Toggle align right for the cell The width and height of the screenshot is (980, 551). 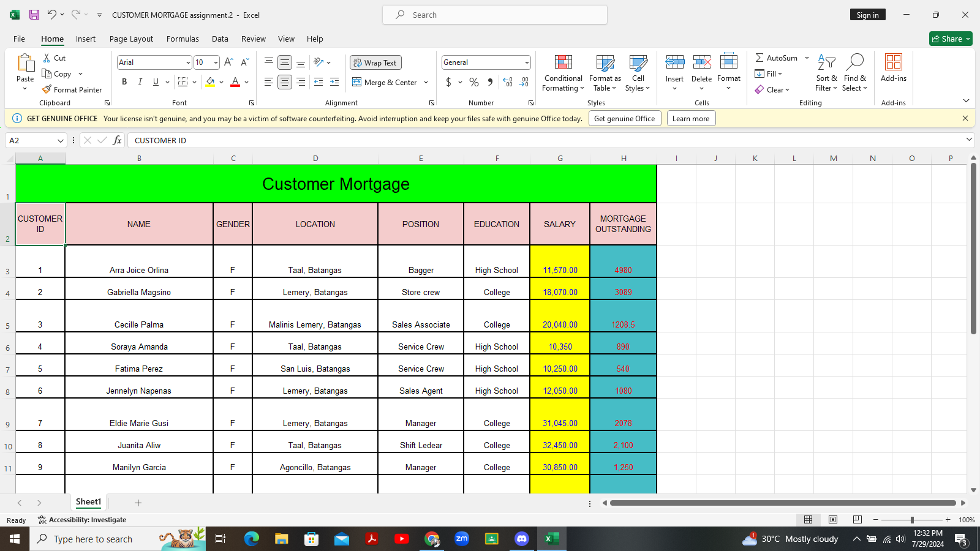(301, 82)
